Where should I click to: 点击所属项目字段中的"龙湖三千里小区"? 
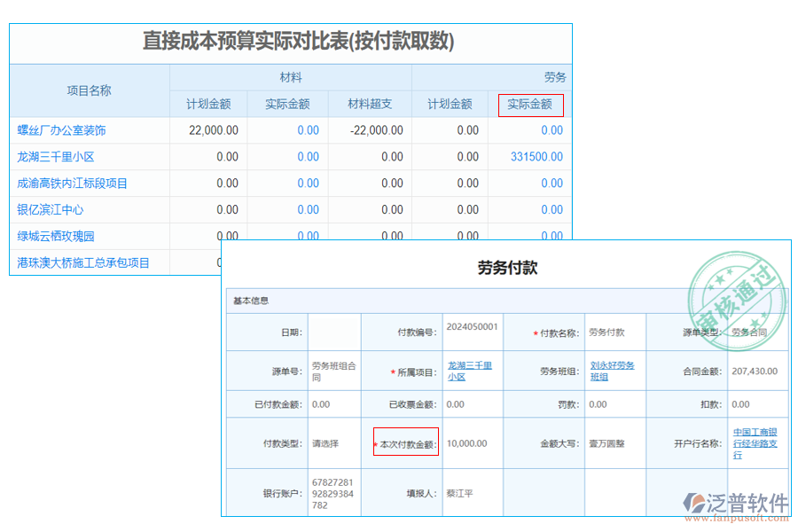coord(468,372)
